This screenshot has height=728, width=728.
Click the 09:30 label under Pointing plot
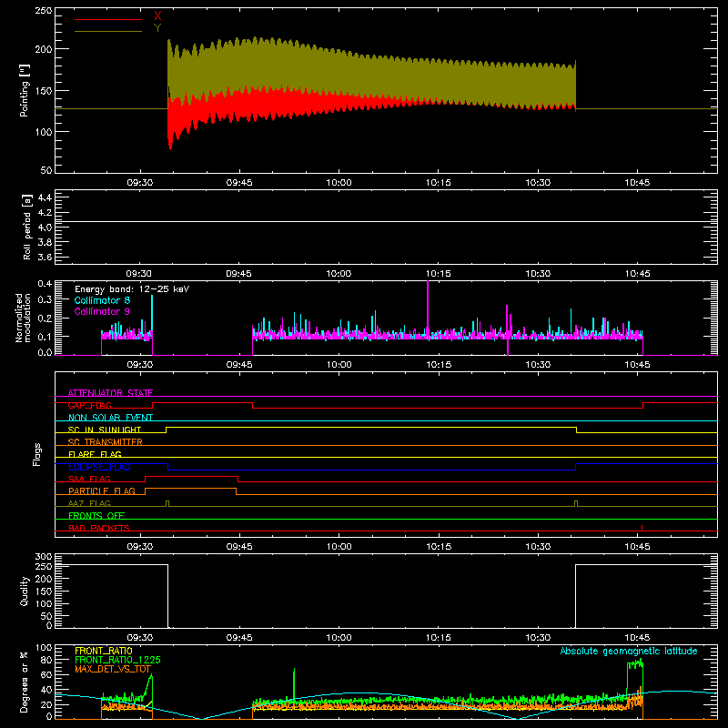point(140,183)
